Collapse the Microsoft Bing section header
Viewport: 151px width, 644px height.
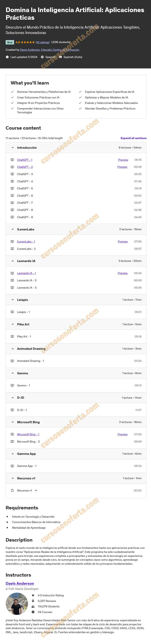(x=76, y=422)
